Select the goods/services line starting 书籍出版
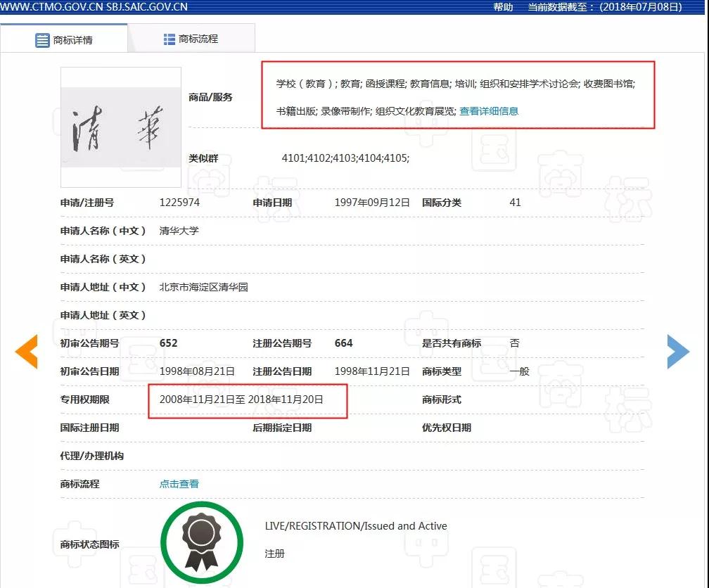 point(366,111)
